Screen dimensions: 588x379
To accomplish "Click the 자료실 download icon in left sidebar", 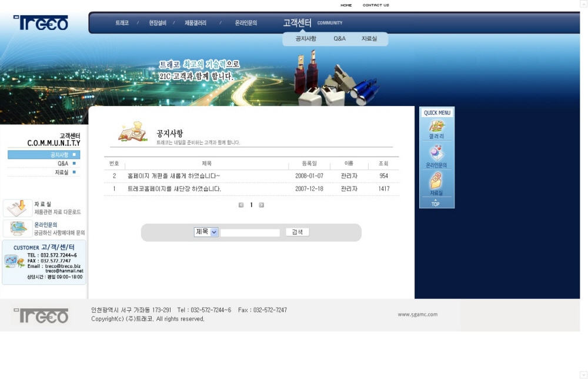I will click(18, 208).
